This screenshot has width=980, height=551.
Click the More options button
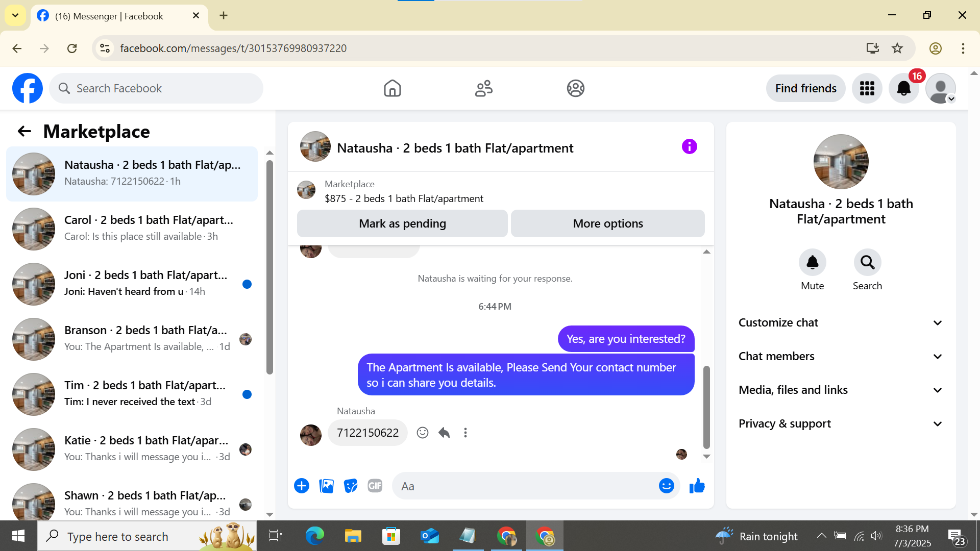coord(607,223)
